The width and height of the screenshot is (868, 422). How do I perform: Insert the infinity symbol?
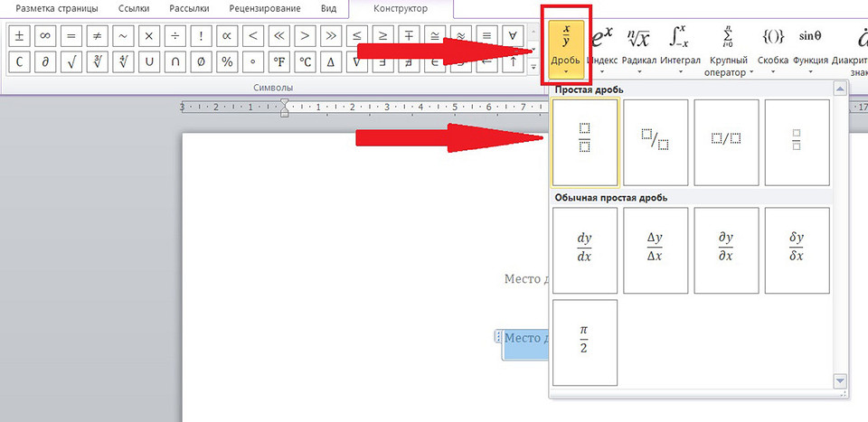coord(44,36)
